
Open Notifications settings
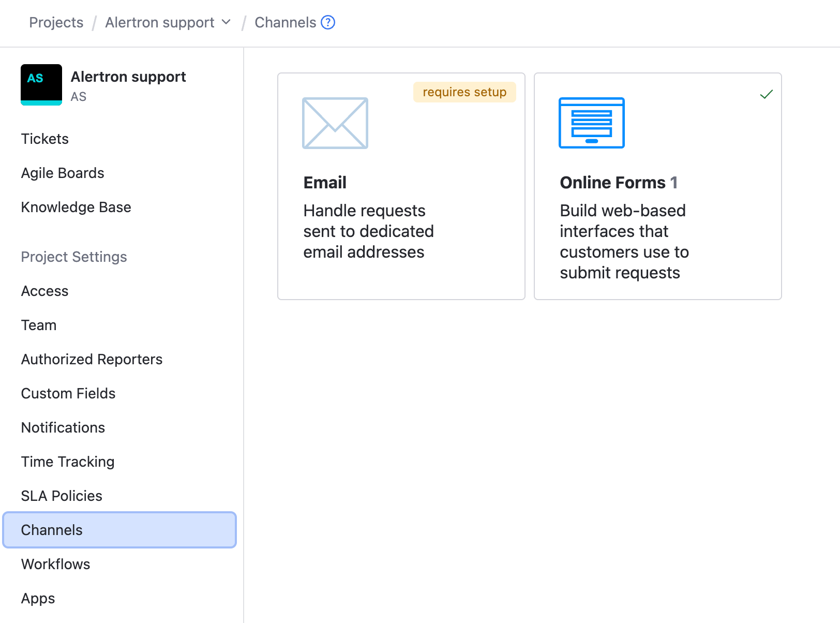pyautogui.click(x=63, y=427)
